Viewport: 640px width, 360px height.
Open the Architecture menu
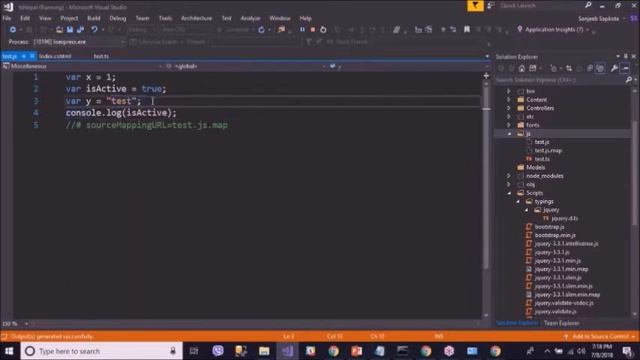coord(196,18)
